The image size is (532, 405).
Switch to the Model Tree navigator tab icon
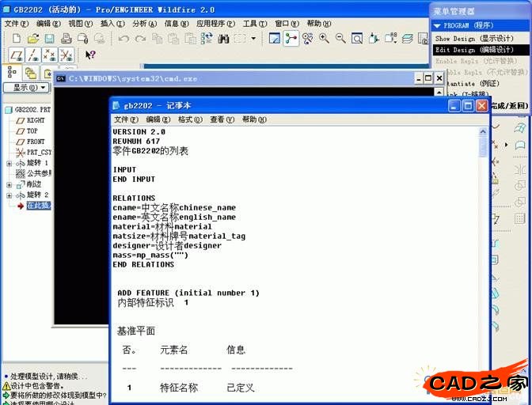[x=12, y=72]
